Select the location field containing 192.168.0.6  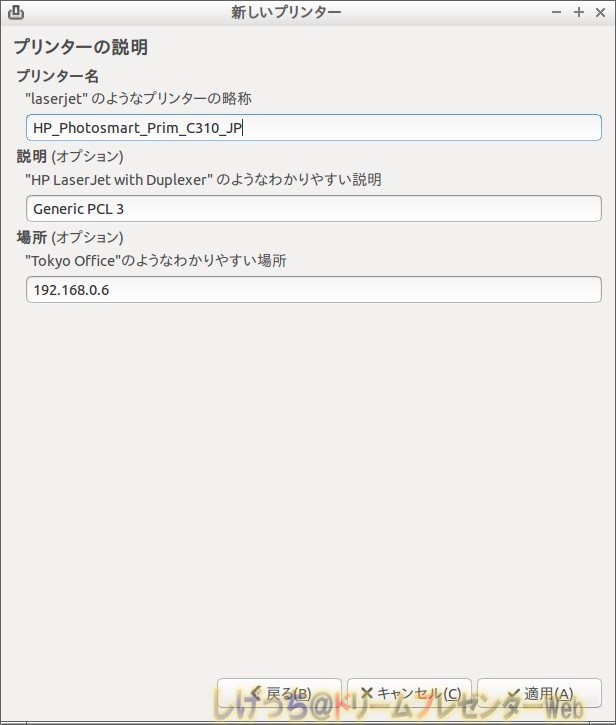[x=314, y=290]
